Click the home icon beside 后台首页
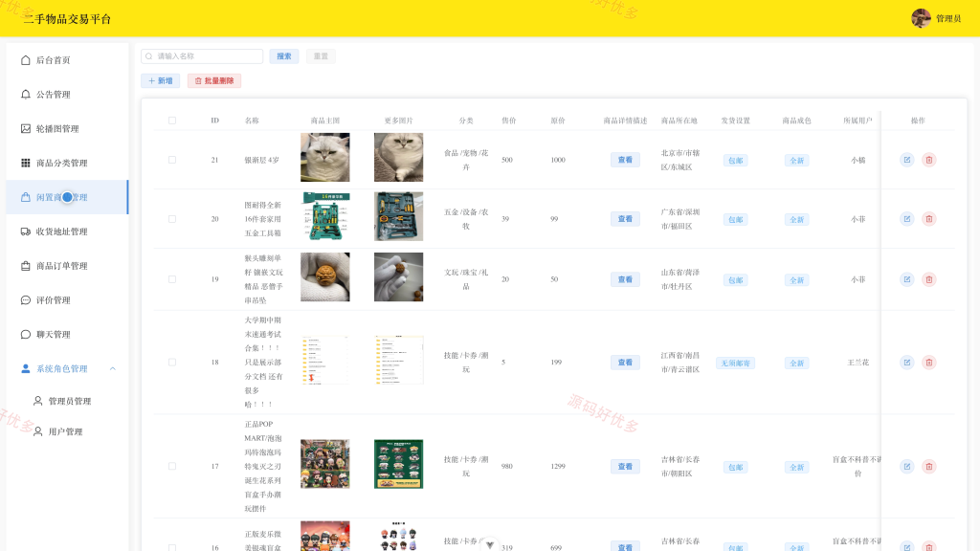Screen dimensions: 980x551 [x=26, y=60]
